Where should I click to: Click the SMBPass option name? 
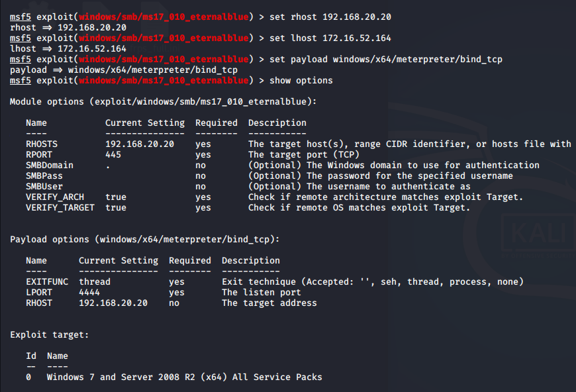[x=44, y=176]
